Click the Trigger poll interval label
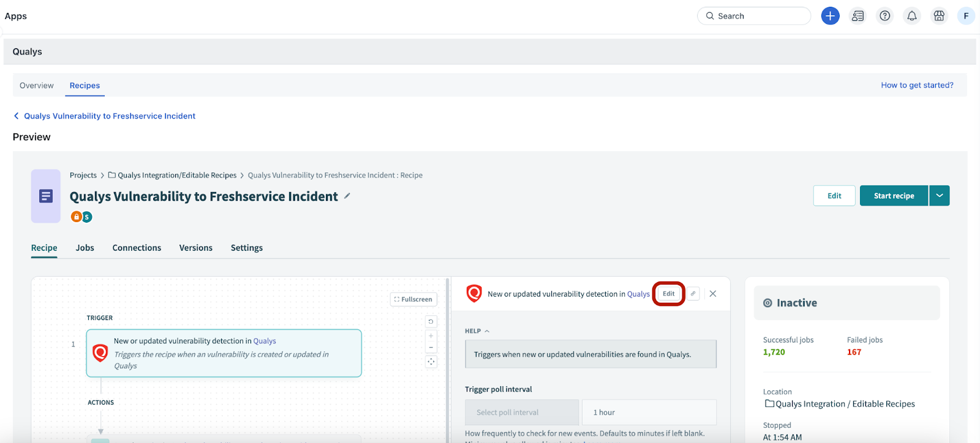The image size is (980, 443). (x=499, y=389)
